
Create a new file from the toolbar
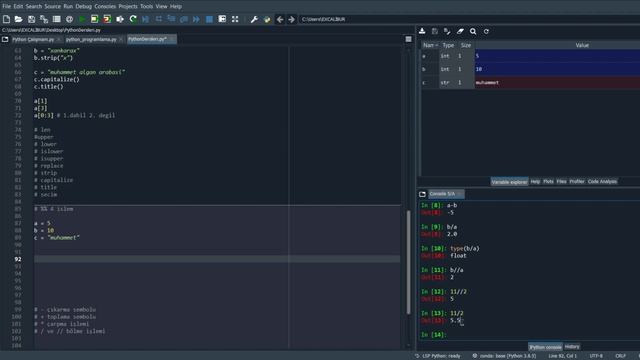[6, 19]
